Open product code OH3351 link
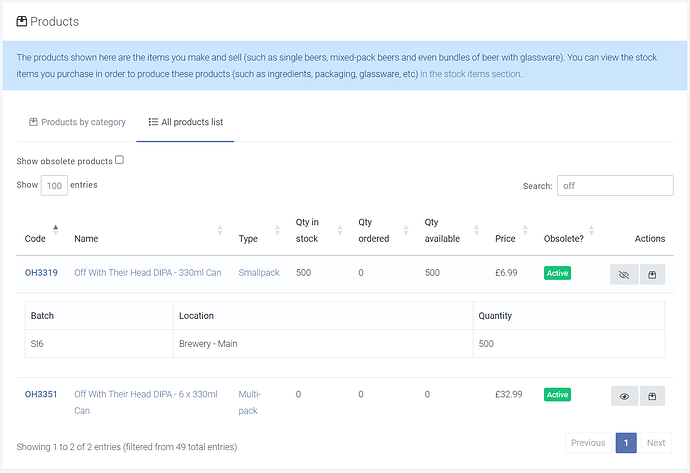This screenshot has width=690, height=473. pos(41,394)
